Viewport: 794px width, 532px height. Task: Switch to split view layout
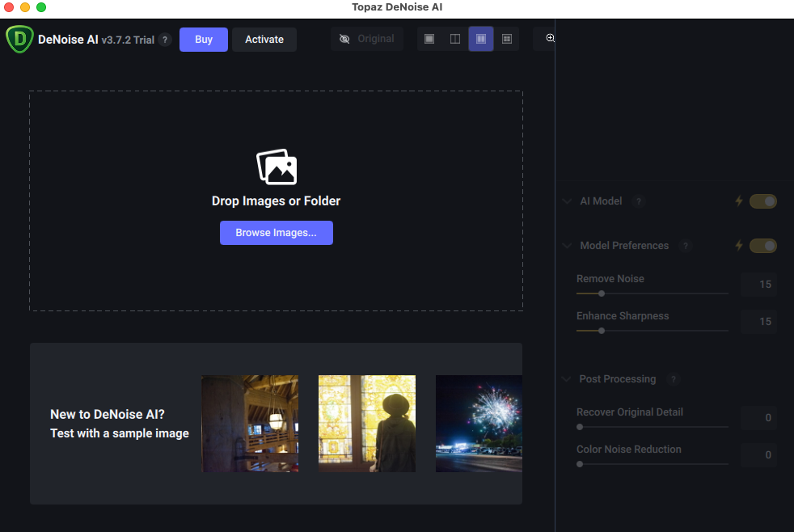coord(455,39)
